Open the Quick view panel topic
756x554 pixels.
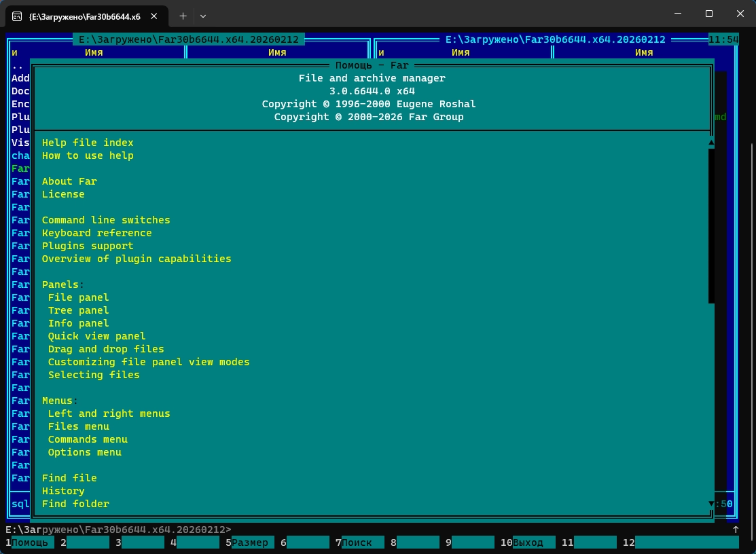(x=96, y=336)
